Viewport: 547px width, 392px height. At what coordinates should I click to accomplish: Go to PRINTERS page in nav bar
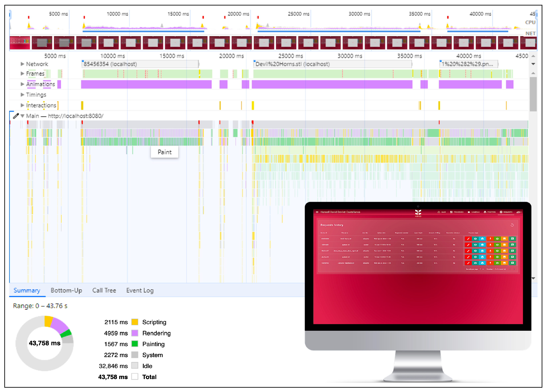tap(490, 212)
